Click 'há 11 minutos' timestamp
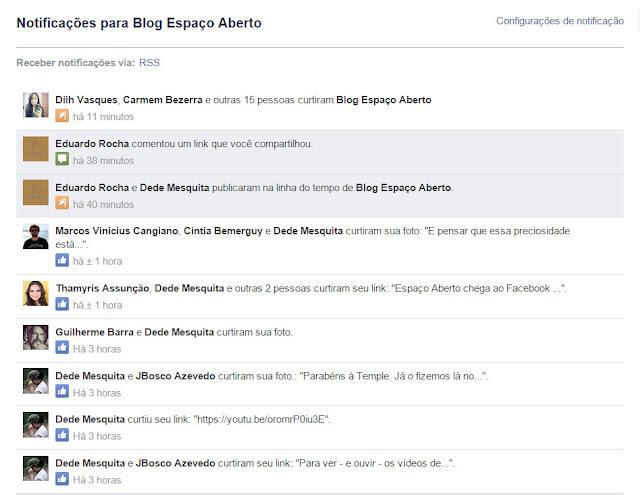 pos(103,117)
